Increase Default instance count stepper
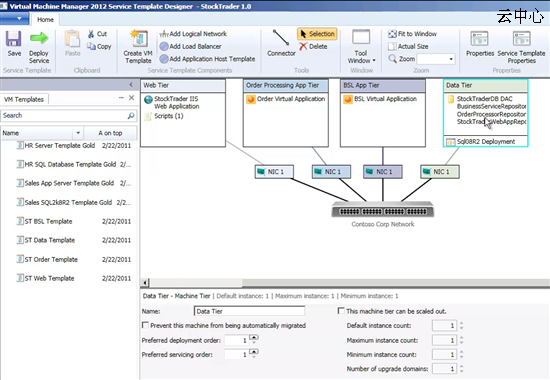Viewport: 550px width, 380px height. (461, 323)
